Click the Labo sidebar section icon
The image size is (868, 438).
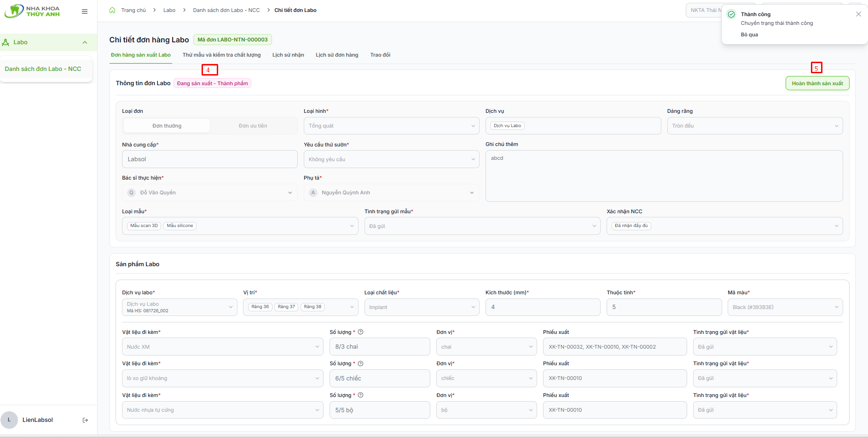click(x=6, y=42)
